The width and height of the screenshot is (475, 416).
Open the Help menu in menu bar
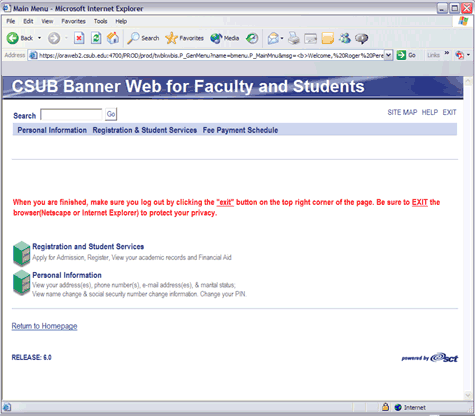121,21
